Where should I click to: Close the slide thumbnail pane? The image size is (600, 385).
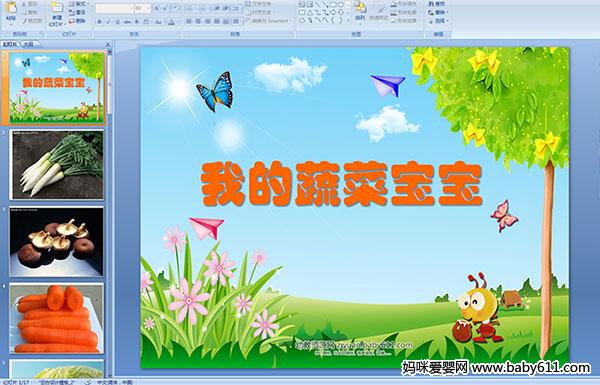(x=108, y=44)
